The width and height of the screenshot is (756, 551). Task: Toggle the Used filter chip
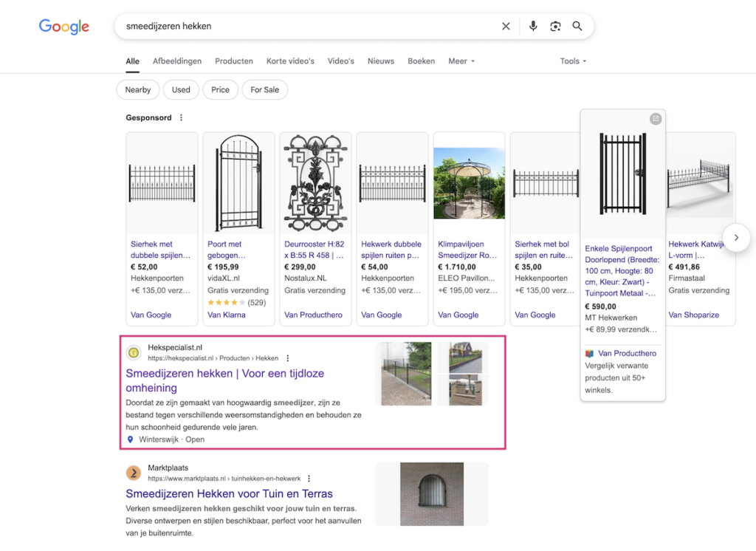[x=181, y=90]
